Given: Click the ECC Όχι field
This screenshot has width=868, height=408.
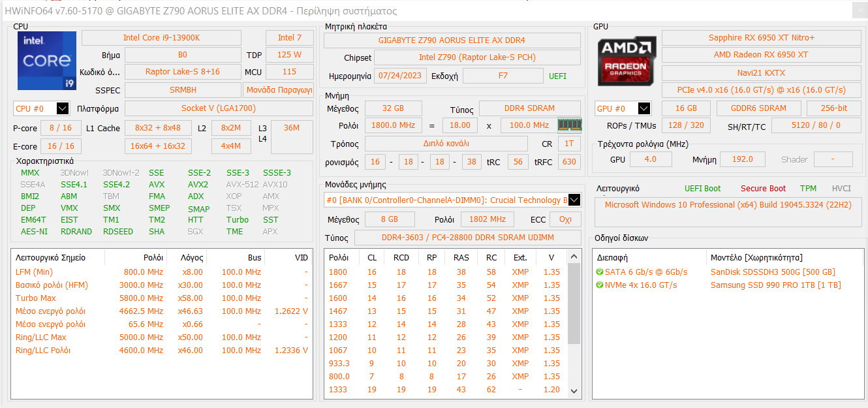Looking at the screenshot, I should [565, 219].
